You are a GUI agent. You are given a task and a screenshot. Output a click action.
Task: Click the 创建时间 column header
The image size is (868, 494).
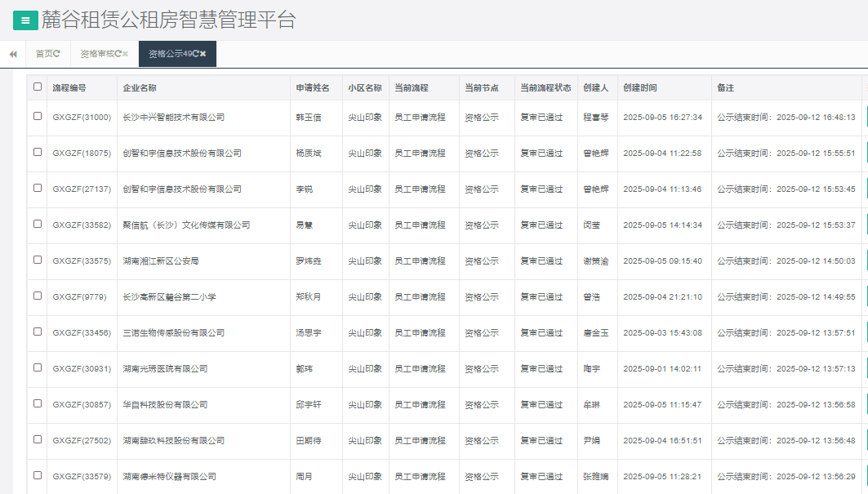[x=639, y=88]
